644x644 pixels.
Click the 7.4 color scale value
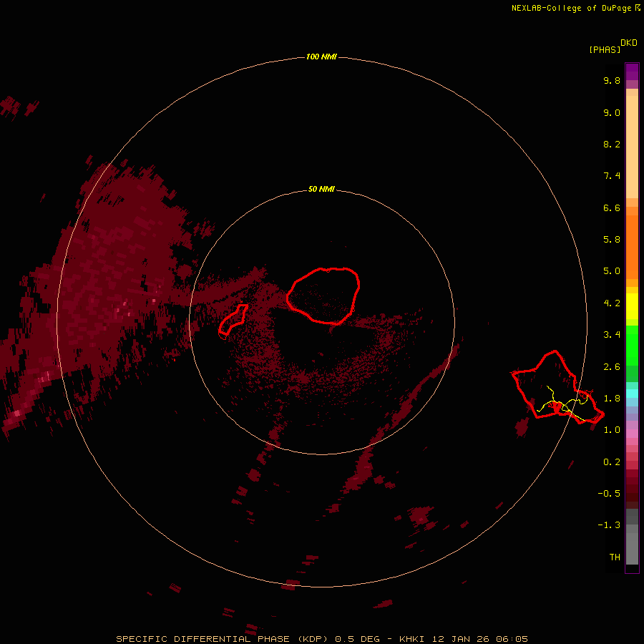[612, 176]
